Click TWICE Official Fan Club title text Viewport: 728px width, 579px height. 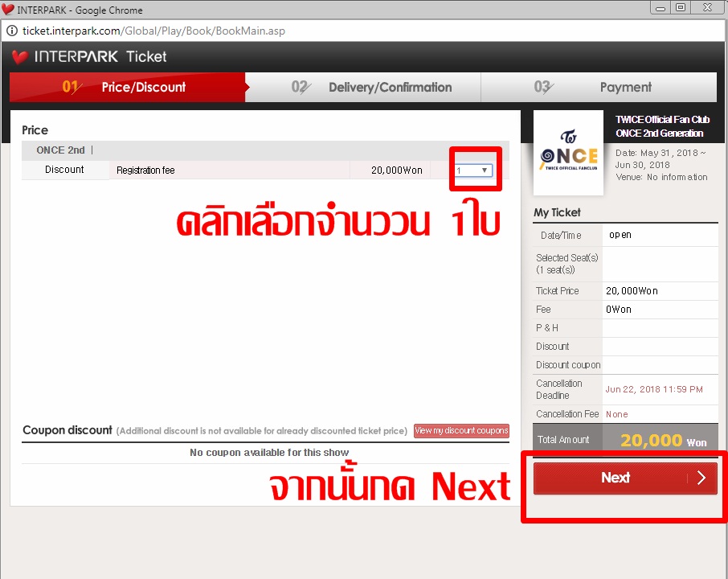pos(662,126)
